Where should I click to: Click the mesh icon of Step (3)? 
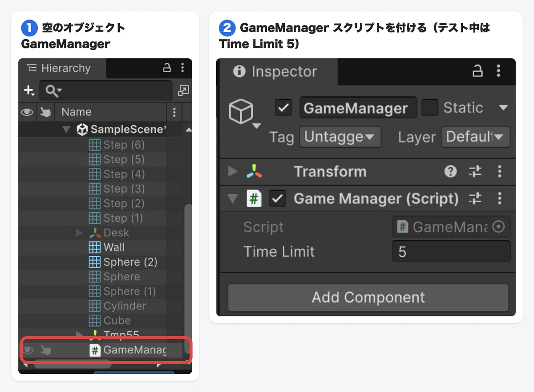[94, 189]
